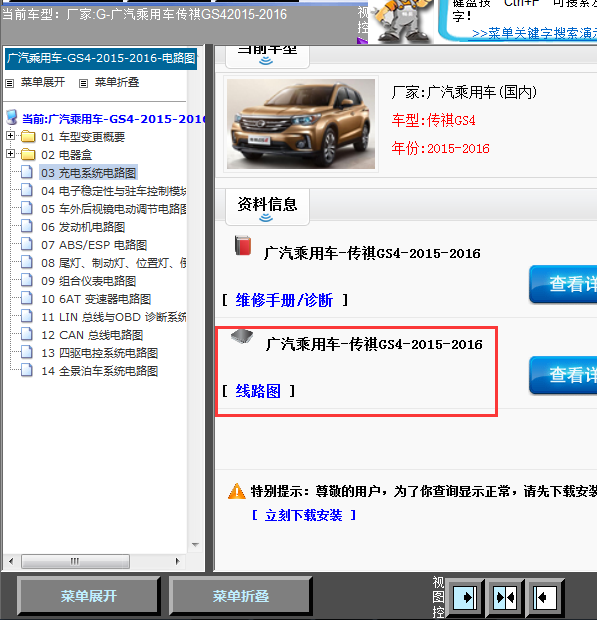This screenshot has height=620, width=597.
Task: Click 02 电器盒 folder label
Action: (x=66, y=155)
